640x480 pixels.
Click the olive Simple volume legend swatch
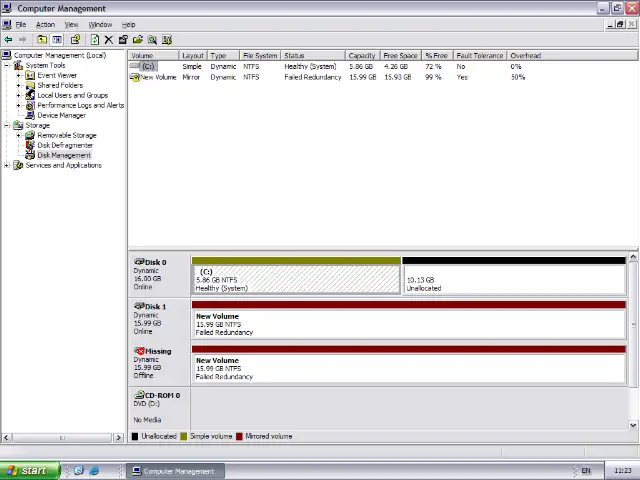coord(183,436)
